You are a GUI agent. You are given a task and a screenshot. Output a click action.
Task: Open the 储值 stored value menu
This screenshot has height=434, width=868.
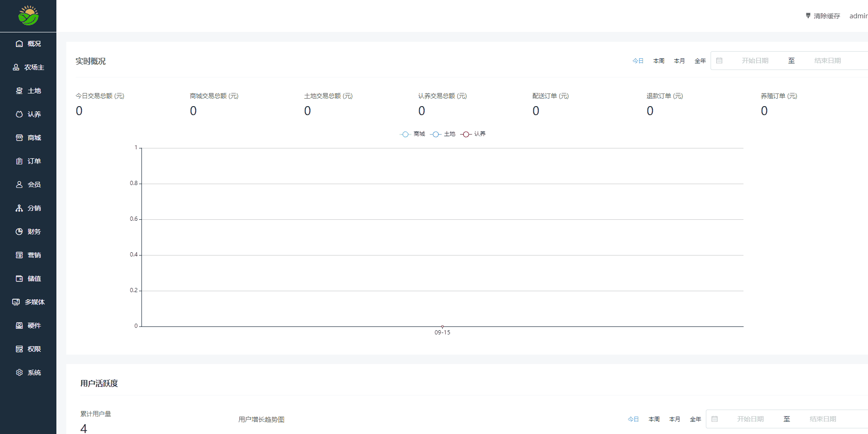coord(28,279)
